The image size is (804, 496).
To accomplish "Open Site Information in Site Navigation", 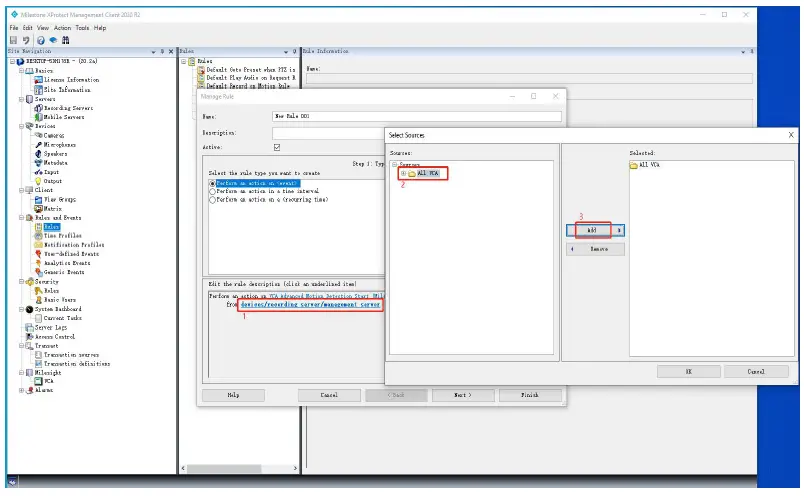I will 67,89.
